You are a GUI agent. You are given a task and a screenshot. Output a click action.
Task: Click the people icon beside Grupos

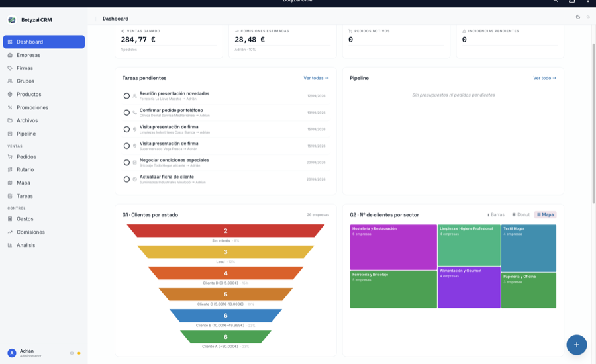click(x=10, y=81)
